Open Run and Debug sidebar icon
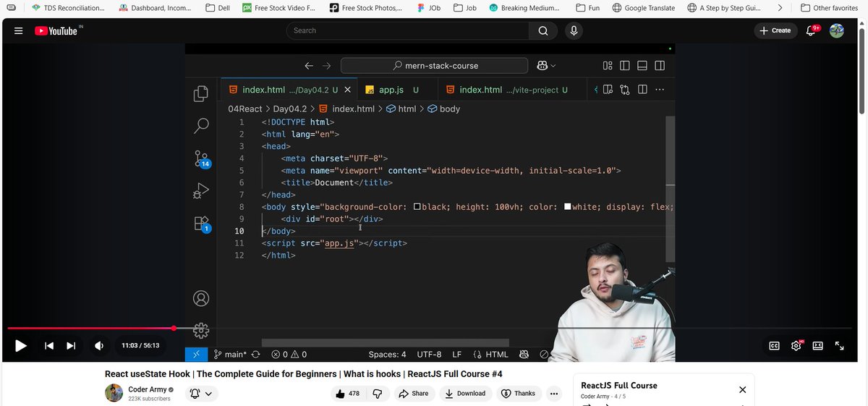868x406 pixels. (x=201, y=191)
